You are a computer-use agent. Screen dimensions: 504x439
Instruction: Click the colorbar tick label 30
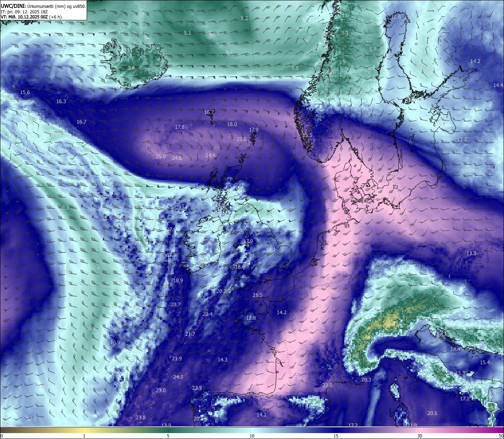pos(420,436)
